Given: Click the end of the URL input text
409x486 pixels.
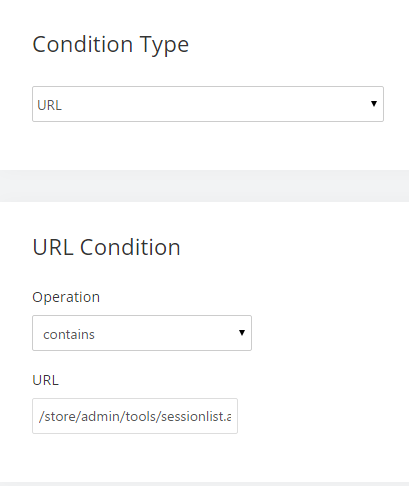Looking at the screenshot, I should 230,417.
